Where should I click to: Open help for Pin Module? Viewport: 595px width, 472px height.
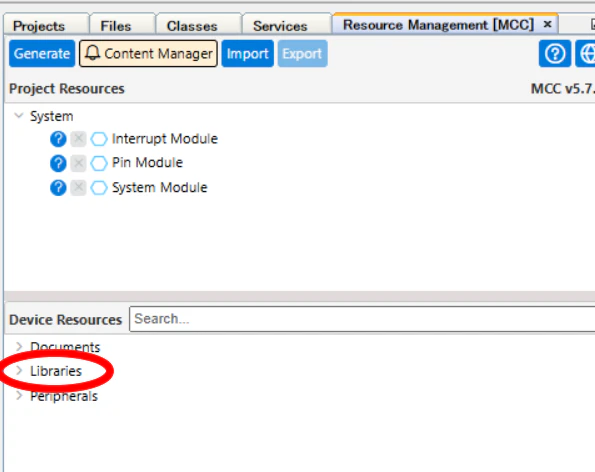[58, 163]
